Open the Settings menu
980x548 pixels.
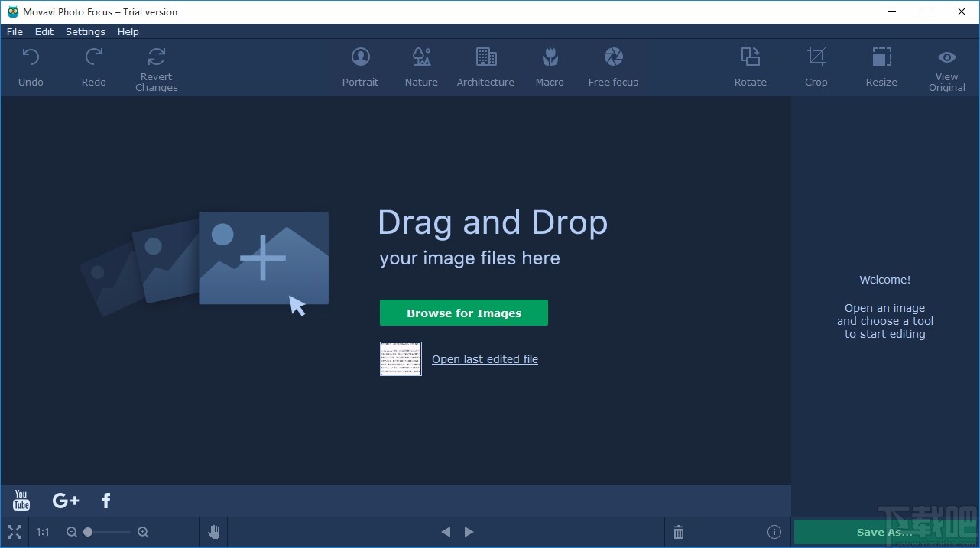coord(86,31)
